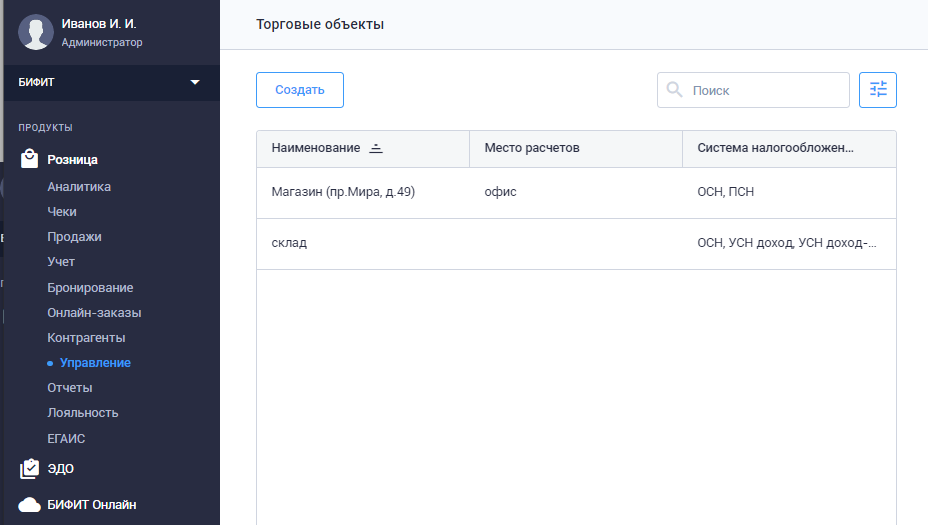Open the ЕГАИС section
The image size is (928, 525).
(x=66, y=438)
